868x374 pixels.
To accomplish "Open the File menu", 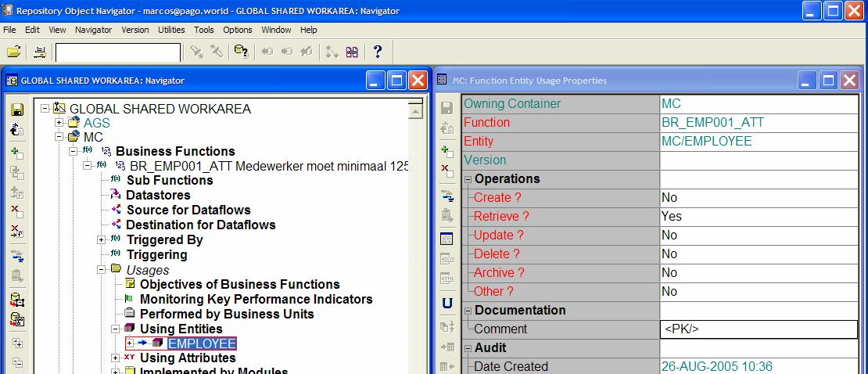I will click(9, 30).
